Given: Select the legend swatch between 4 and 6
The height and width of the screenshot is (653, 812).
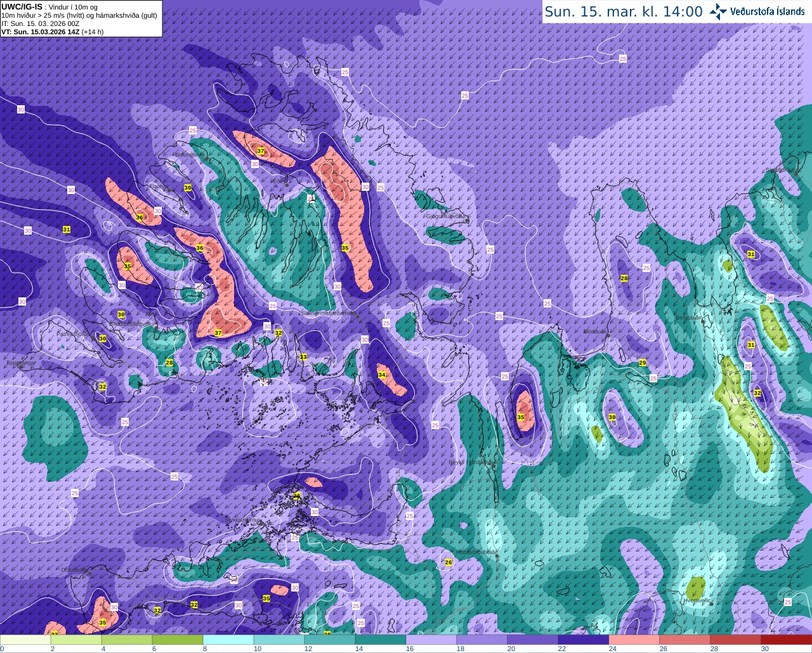Looking at the screenshot, I should tap(127, 640).
